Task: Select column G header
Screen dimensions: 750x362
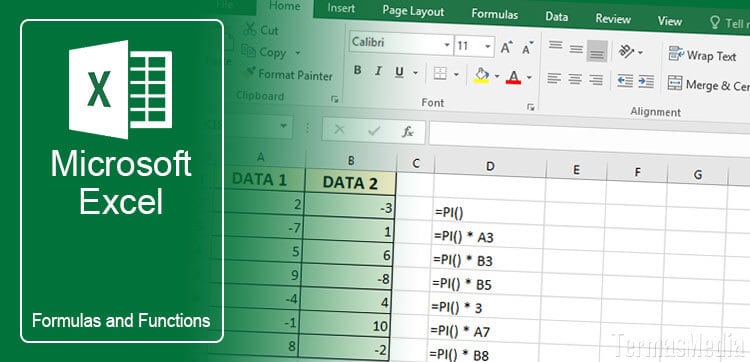Action: 698,175
